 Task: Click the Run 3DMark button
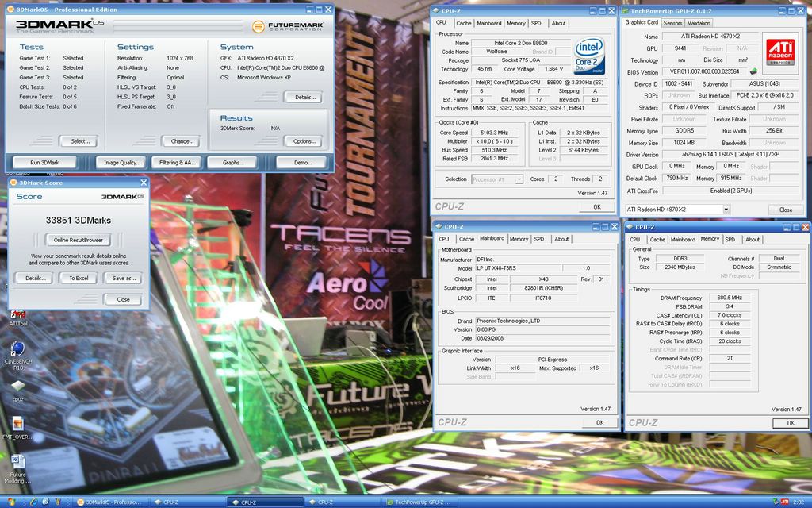tap(44, 163)
